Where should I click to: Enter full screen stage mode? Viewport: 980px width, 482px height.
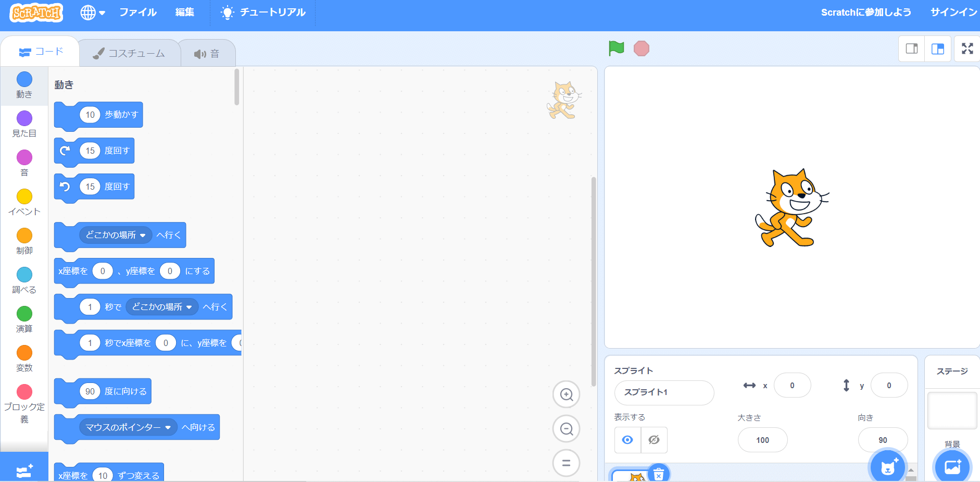pos(968,48)
